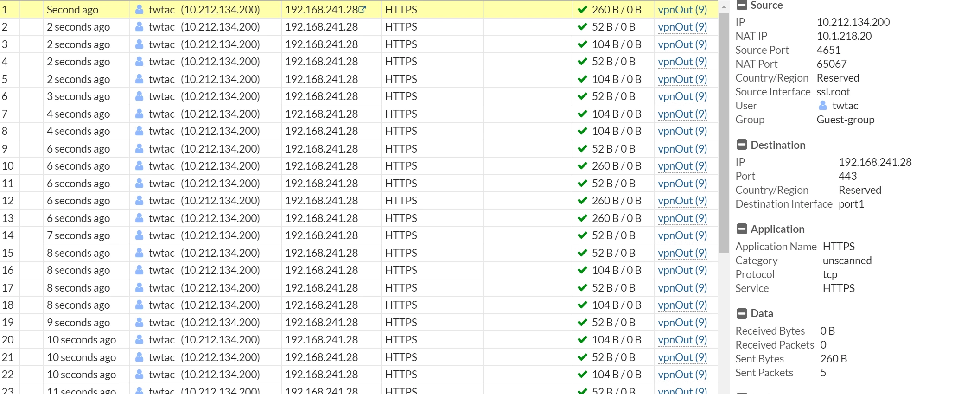The width and height of the screenshot is (980, 394).
Task: Select log row 14 dated 7 seconds ago
Action: (x=359, y=235)
